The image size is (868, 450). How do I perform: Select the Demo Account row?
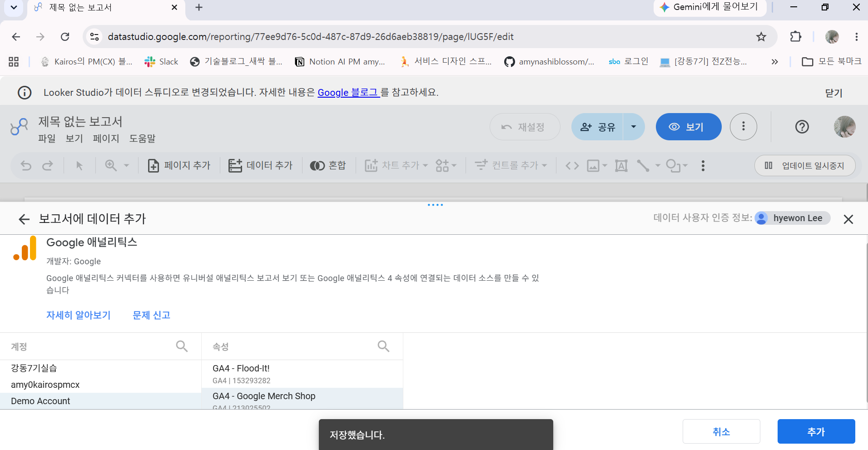pos(100,401)
